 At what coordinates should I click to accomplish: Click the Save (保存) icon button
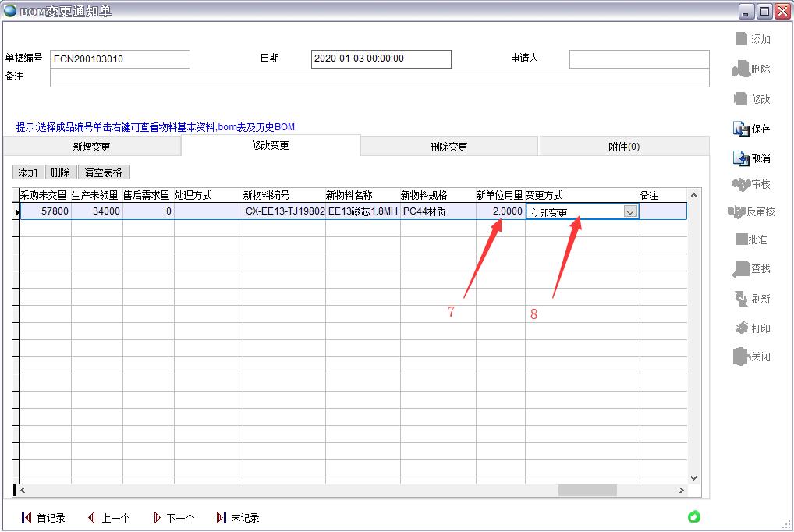pyautogui.click(x=741, y=129)
